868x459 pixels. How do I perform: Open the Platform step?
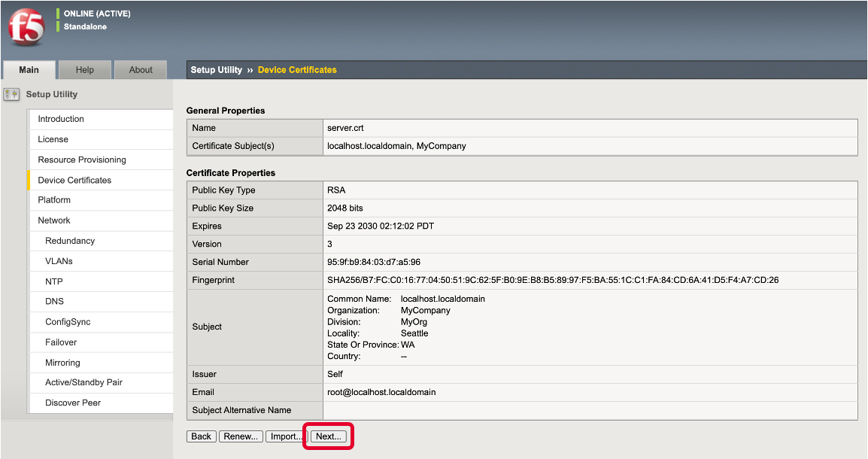point(100,200)
